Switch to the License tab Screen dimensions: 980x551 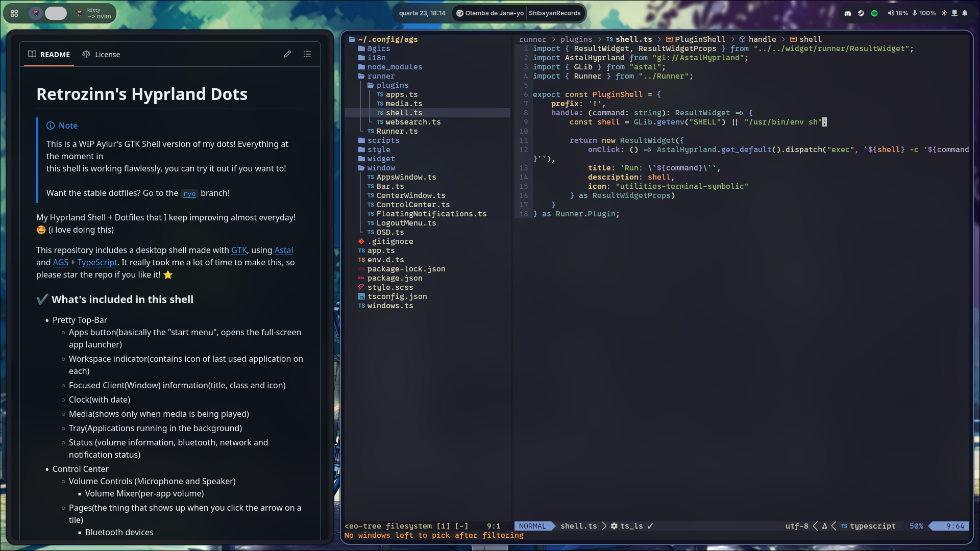[x=101, y=54]
